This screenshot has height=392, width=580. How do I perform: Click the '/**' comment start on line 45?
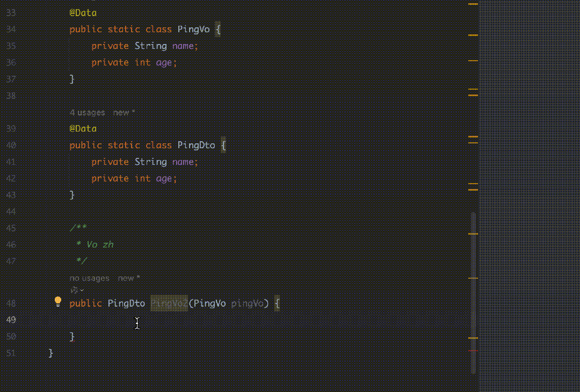78,228
